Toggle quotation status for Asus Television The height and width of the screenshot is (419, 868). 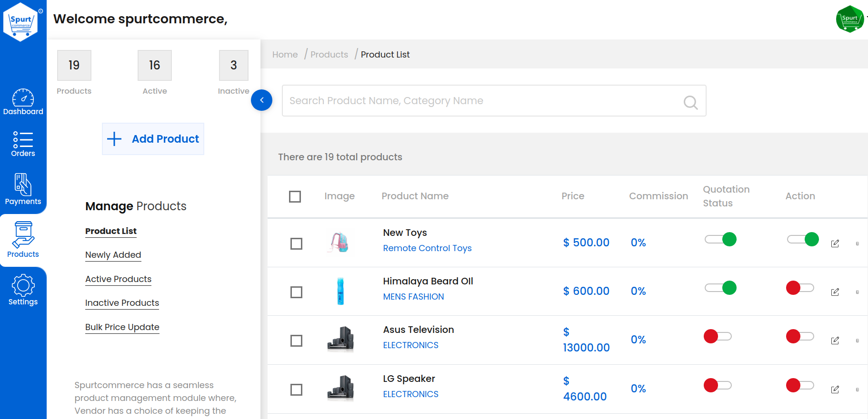[x=718, y=336]
